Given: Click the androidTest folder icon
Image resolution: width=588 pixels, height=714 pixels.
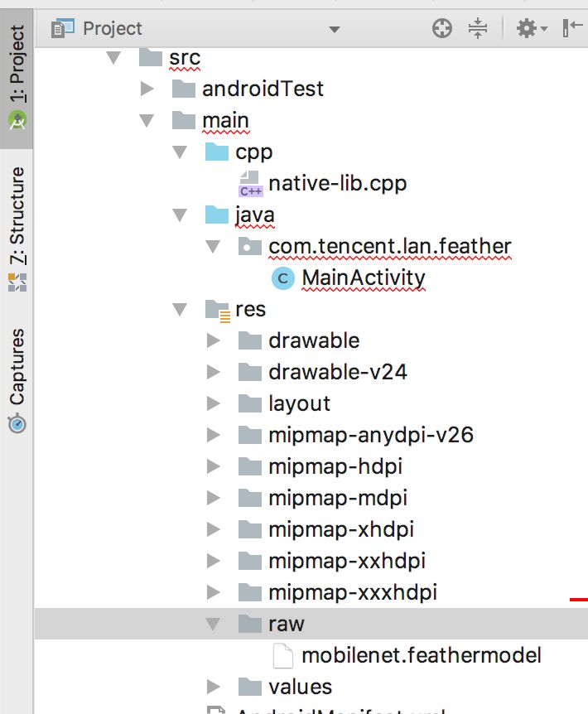Looking at the screenshot, I should (184, 89).
